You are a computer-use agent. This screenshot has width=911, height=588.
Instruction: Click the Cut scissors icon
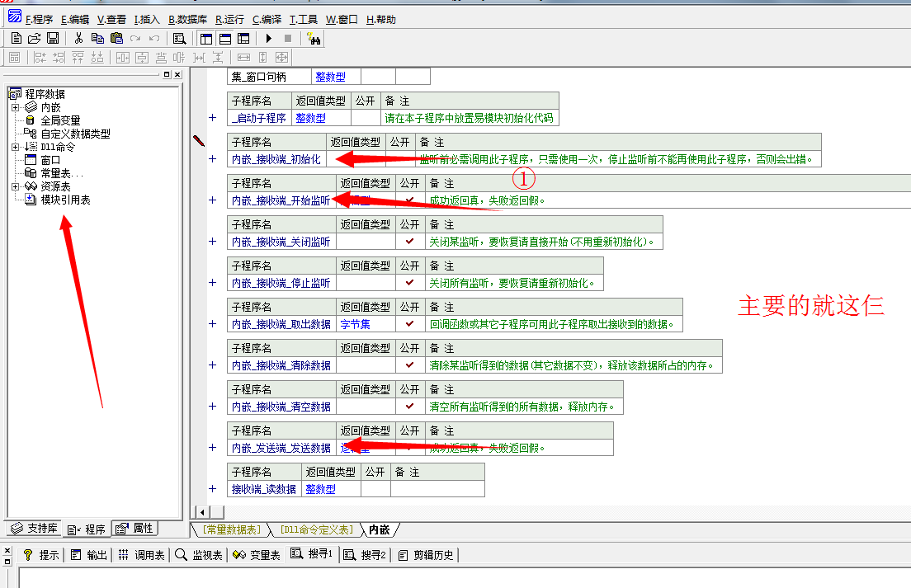tap(78, 38)
